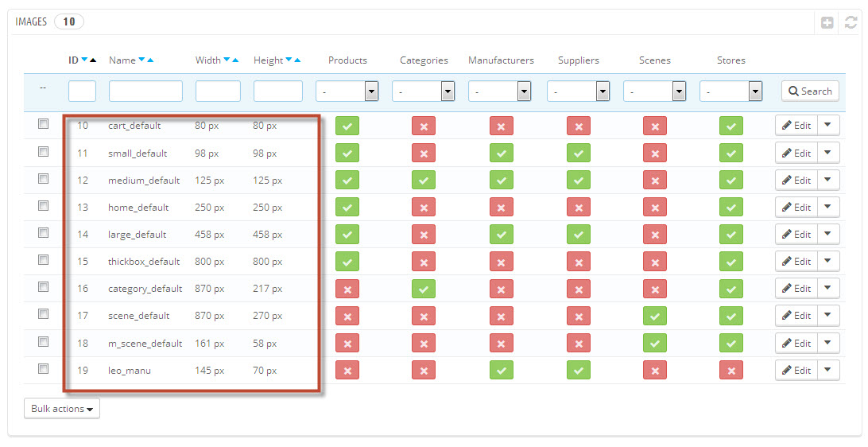This screenshot has height=447, width=868.
Task: Focus the Name filter field
Action: 145,91
